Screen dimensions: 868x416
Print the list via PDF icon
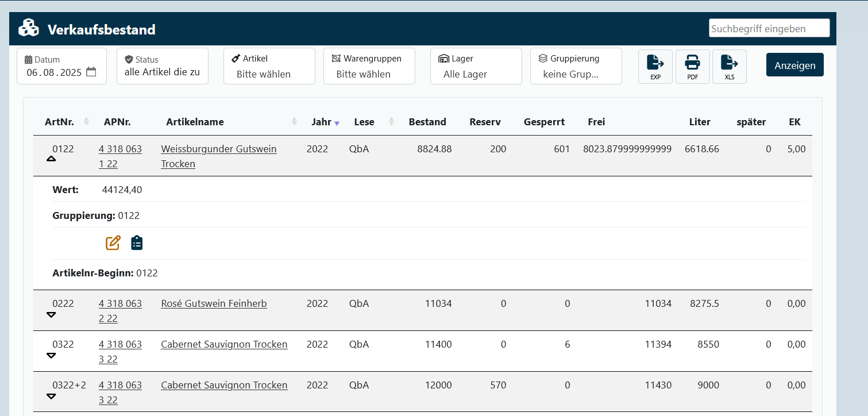coord(692,66)
